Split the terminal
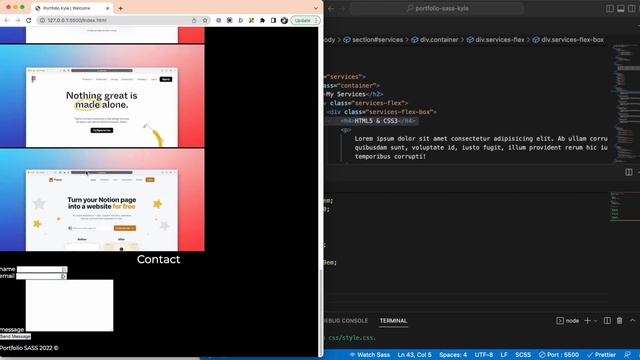Image resolution: width=640 pixels, height=360 pixels. click(x=607, y=321)
